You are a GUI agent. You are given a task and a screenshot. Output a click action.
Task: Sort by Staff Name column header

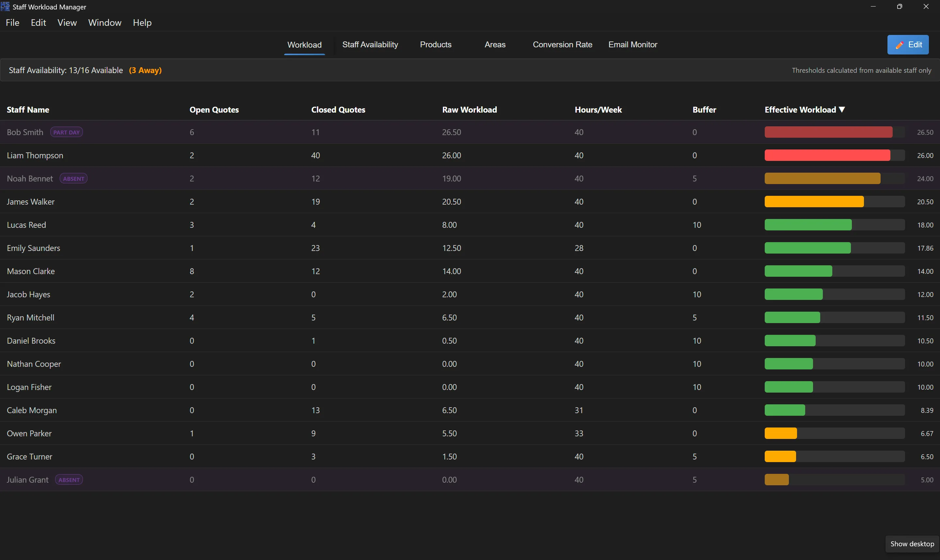28,110
